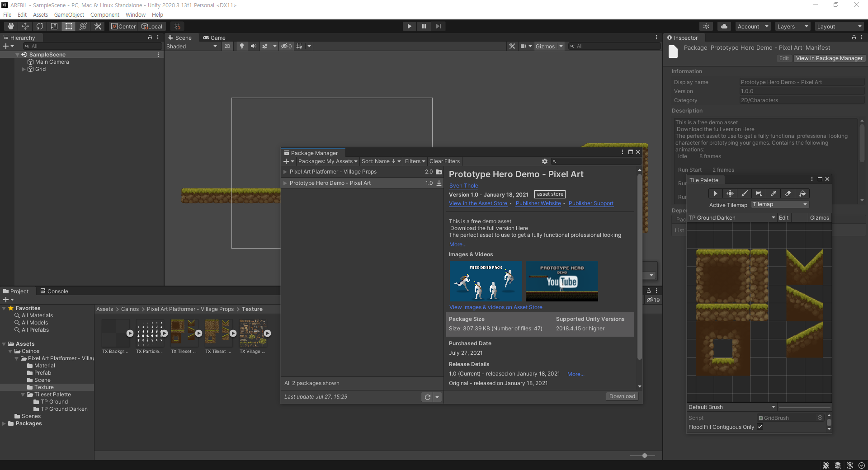Select the Tile Palette move selection tool
868x470 pixels.
coord(730,193)
